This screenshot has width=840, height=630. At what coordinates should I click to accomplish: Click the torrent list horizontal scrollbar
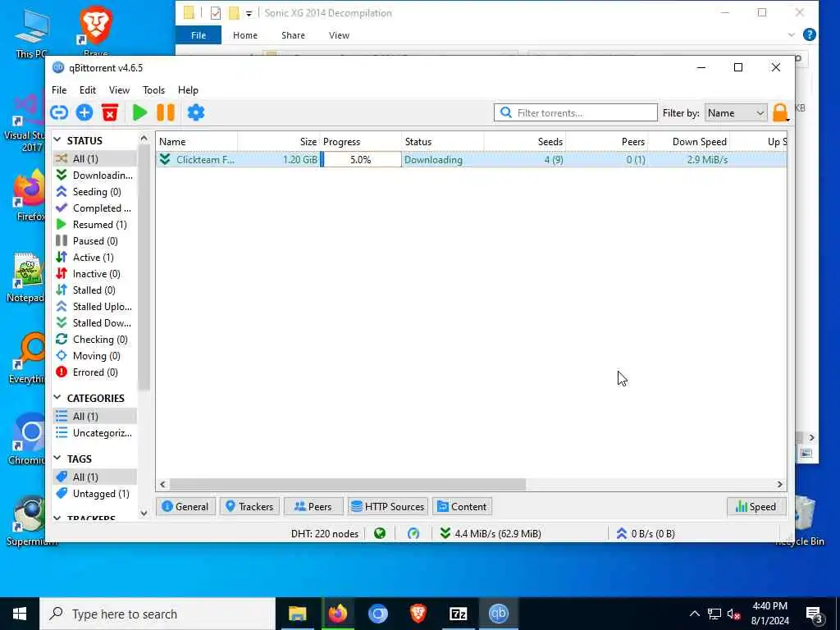coord(348,484)
